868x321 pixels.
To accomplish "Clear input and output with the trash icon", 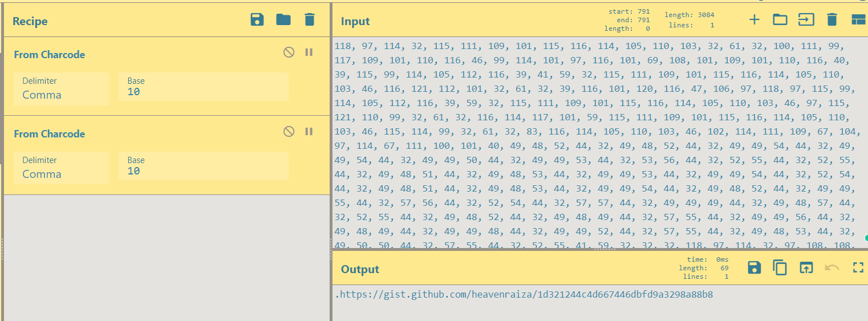I will point(832,20).
